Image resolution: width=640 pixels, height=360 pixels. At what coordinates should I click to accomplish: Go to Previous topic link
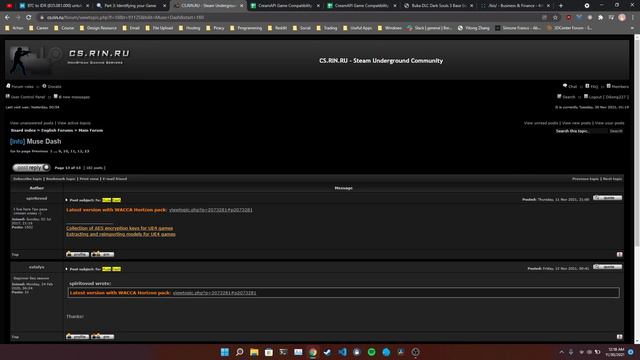(x=585, y=179)
